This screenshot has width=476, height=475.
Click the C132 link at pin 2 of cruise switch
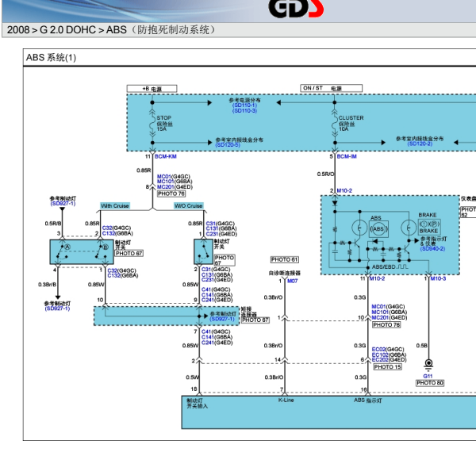tap(109, 233)
